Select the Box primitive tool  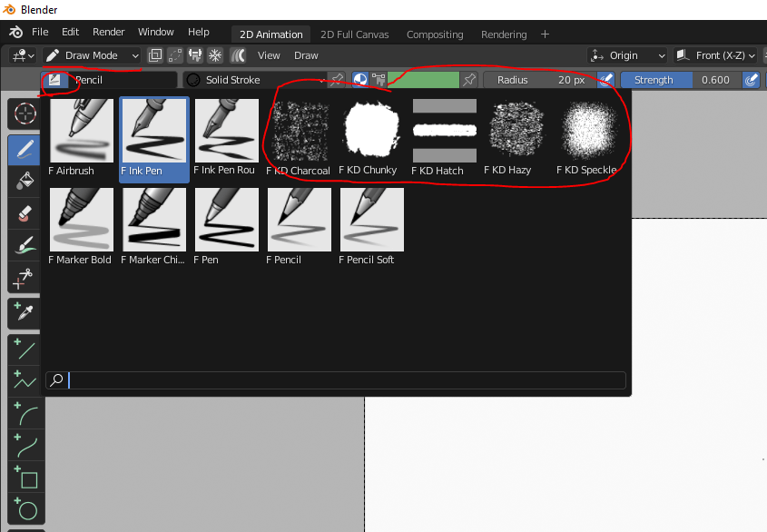click(x=25, y=478)
